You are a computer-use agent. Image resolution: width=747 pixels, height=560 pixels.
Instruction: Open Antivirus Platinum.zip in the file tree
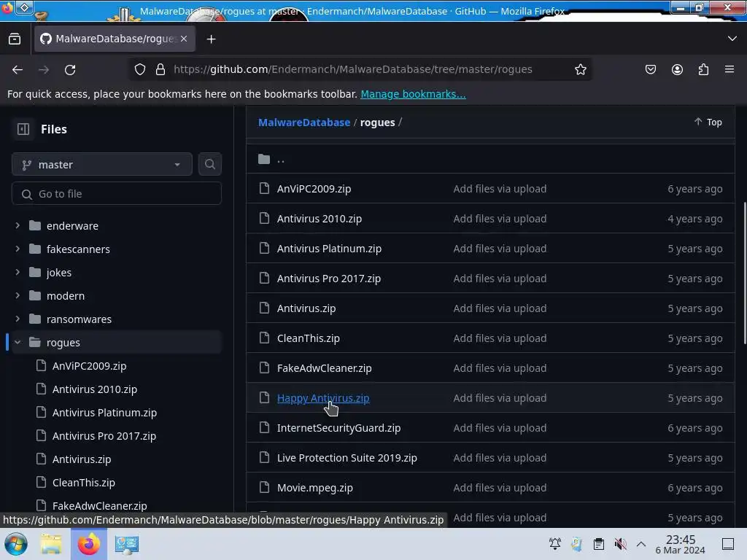[104, 413]
